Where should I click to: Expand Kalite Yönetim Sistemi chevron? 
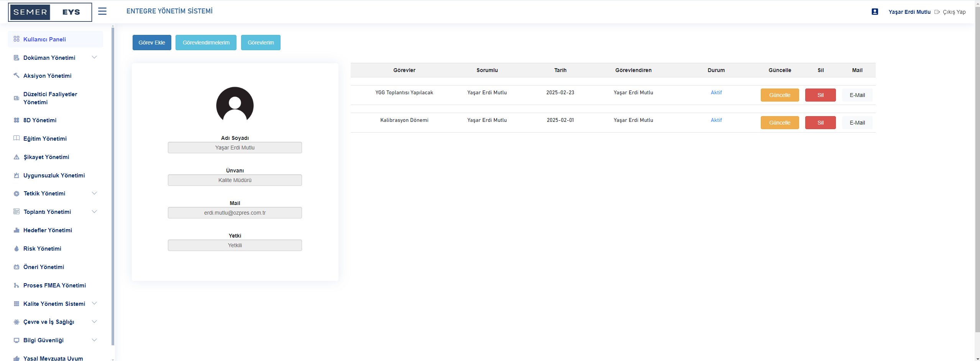coord(94,304)
